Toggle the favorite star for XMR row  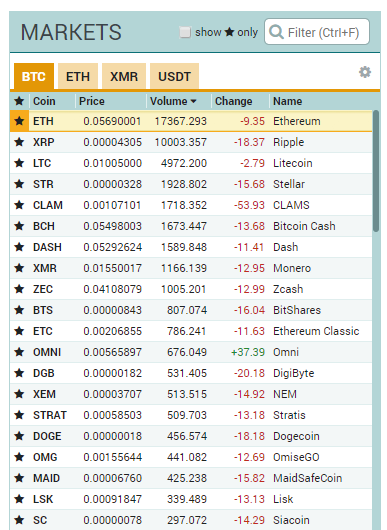pos(19,268)
